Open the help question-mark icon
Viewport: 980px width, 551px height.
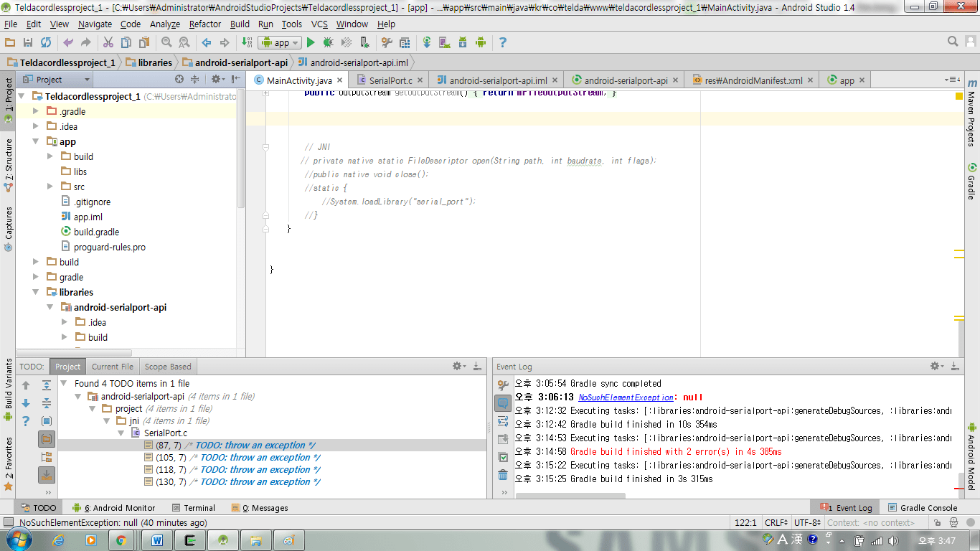(503, 42)
